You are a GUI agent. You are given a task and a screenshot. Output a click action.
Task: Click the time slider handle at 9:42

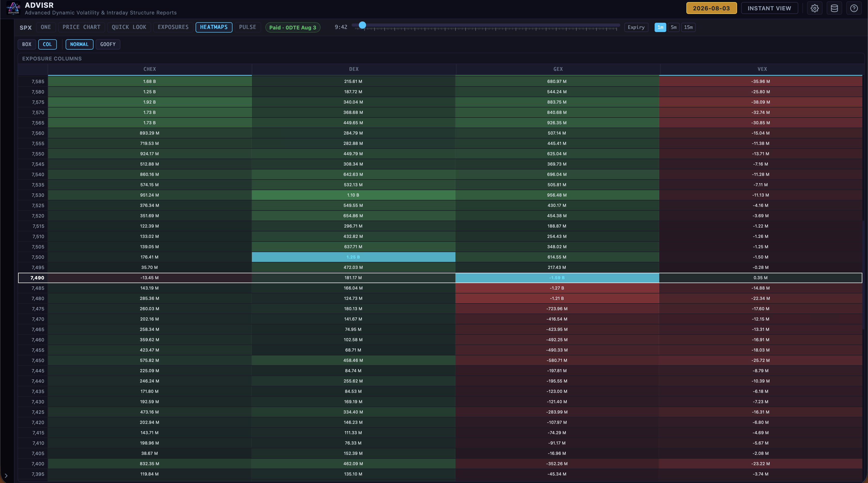click(x=362, y=25)
